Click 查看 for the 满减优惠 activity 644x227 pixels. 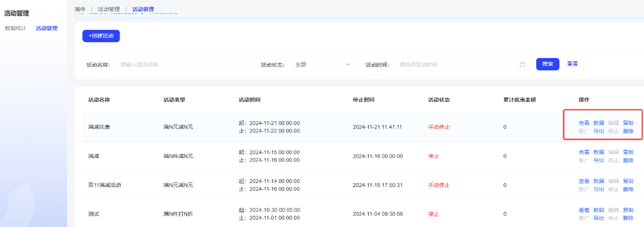(584, 123)
